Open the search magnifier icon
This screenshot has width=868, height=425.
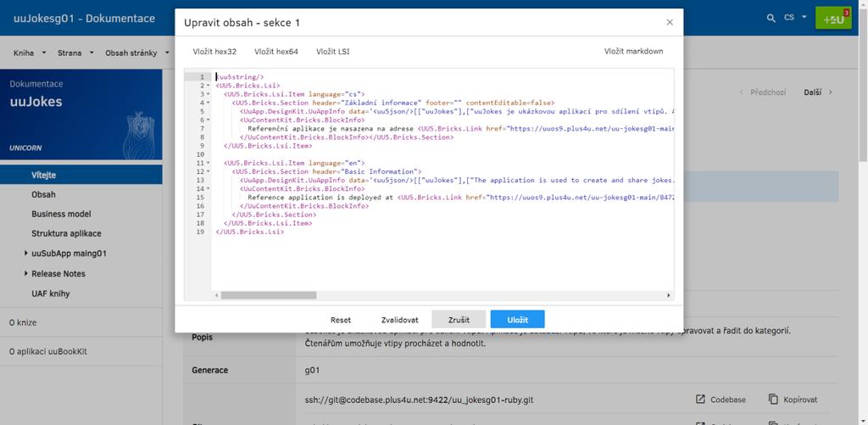tap(771, 19)
